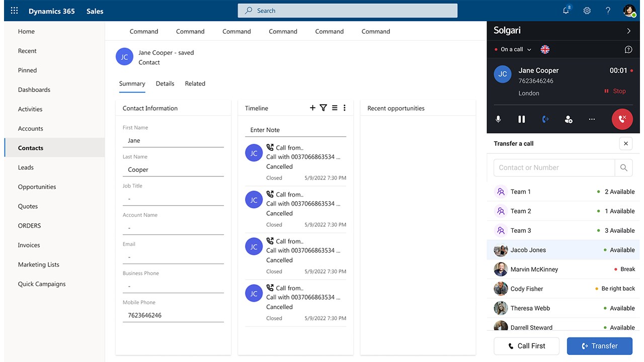644x362 pixels.
Task: Click the search magnifier in Transfer a call
Action: point(624,168)
